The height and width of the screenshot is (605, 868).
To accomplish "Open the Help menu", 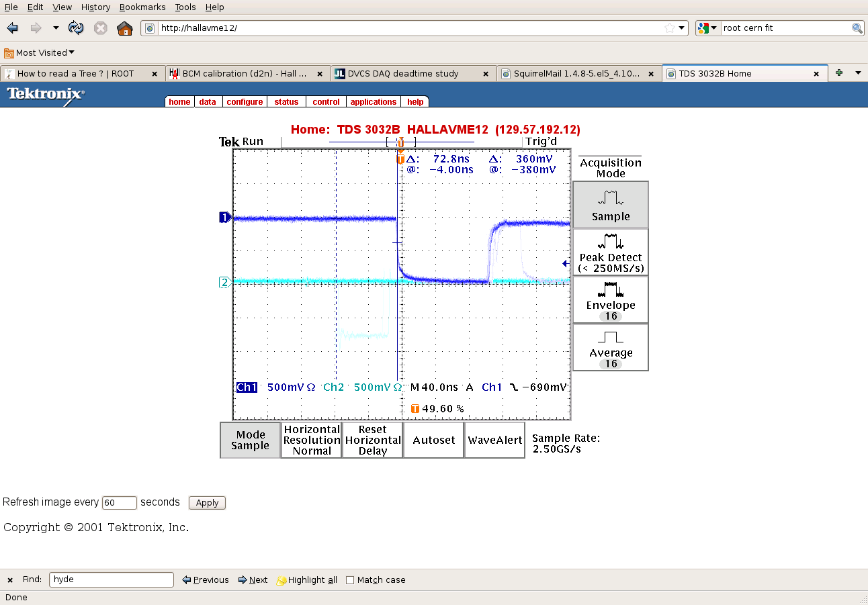I will coord(215,7).
